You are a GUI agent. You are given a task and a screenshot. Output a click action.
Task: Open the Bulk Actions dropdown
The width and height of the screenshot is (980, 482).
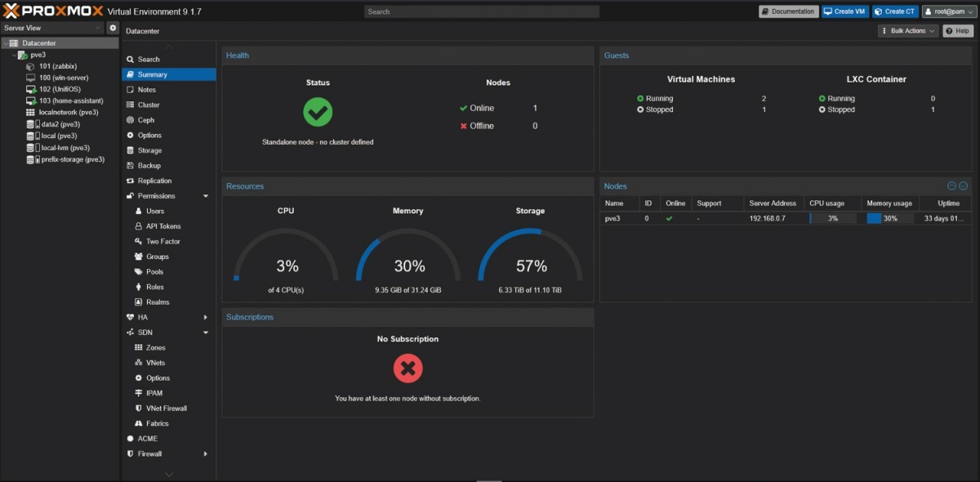pos(908,31)
